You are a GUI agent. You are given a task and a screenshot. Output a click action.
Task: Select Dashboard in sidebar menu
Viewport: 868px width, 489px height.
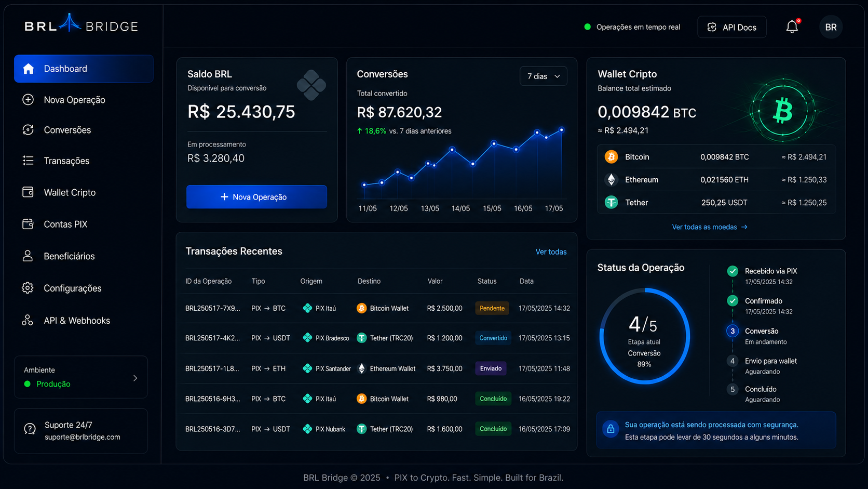tap(84, 69)
